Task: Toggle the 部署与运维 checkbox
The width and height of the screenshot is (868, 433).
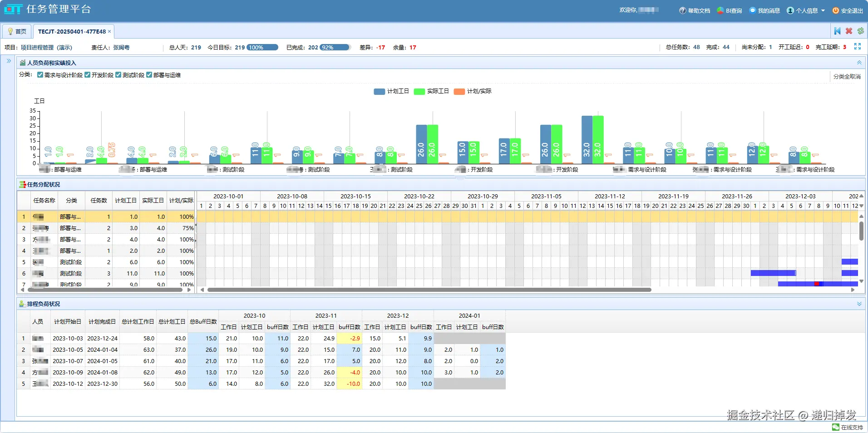Action: pos(149,75)
